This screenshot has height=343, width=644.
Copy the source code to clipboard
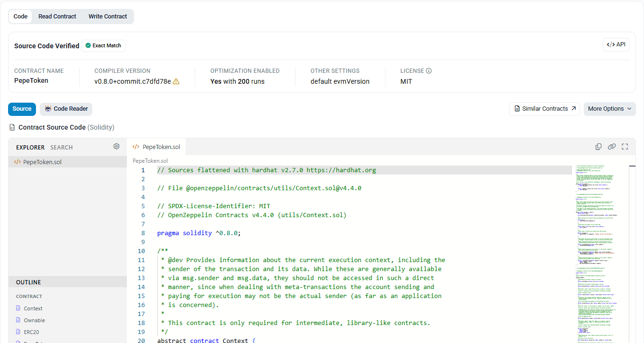tap(599, 147)
